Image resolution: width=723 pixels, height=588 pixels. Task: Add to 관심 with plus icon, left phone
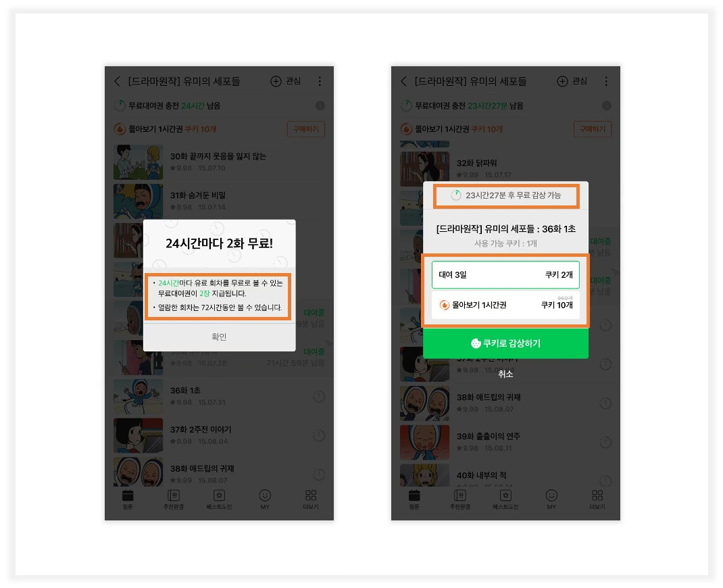(x=285, y=81)
